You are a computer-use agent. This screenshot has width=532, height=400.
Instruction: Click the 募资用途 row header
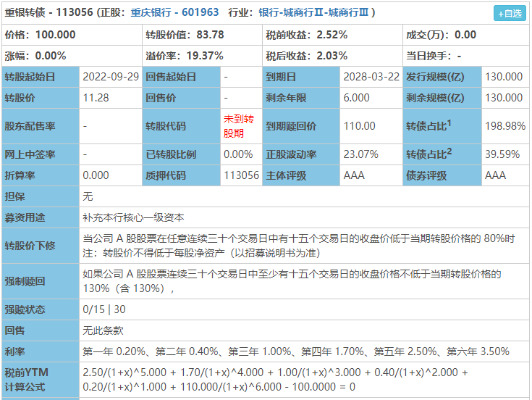(x=41, y=217)
